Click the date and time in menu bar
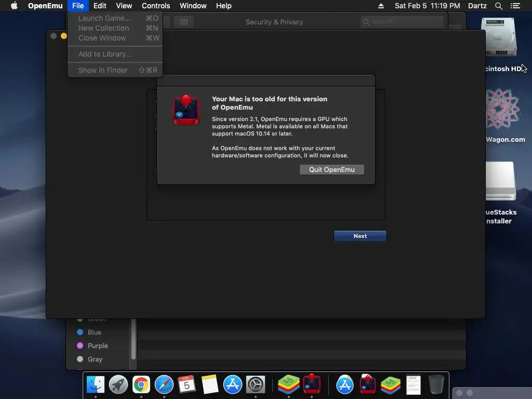Image resolution: width=532 pixels, height=399 pixels. point(427,6)
